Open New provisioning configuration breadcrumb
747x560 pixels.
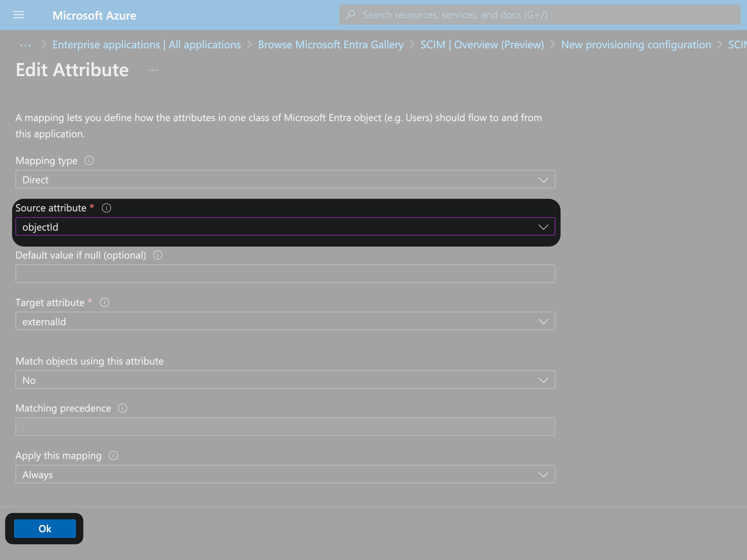[x=636, y=44]
